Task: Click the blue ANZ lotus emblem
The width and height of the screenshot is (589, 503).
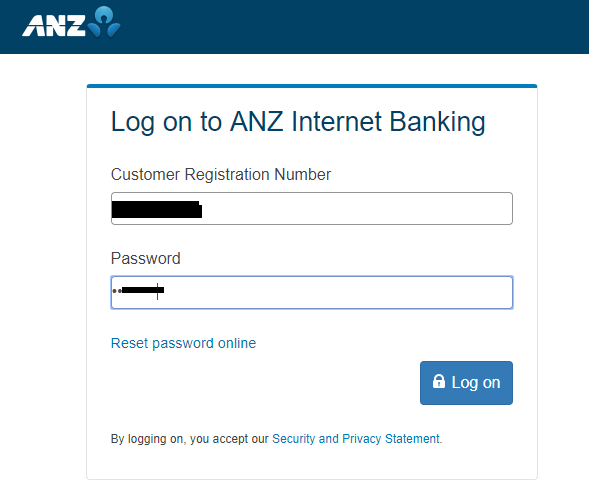Action: click(x=104, y=22)
